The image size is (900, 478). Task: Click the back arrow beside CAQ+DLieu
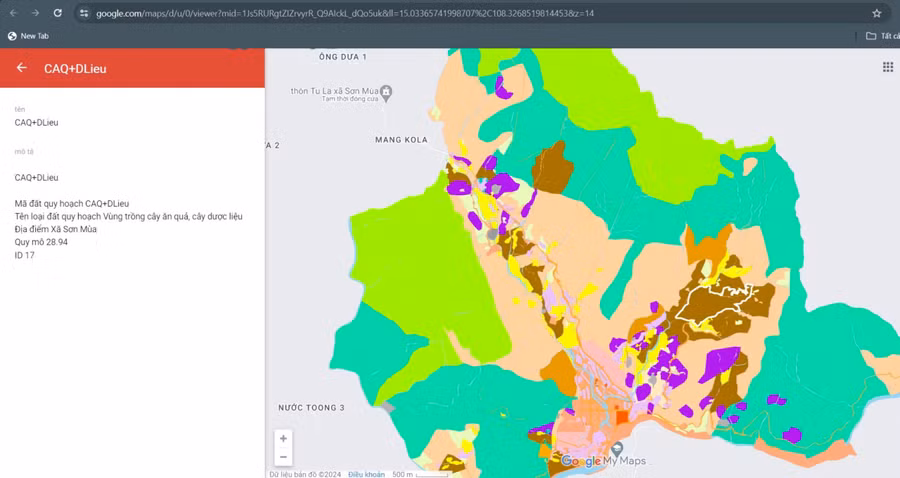pyautogui.click(x=21, y=68)
